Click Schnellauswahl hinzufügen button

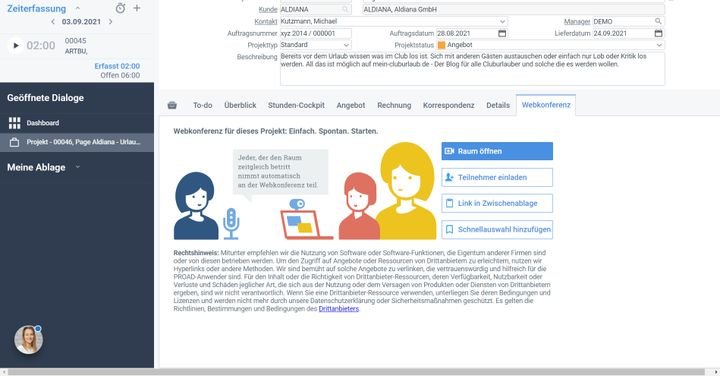[x=497, y=229]
